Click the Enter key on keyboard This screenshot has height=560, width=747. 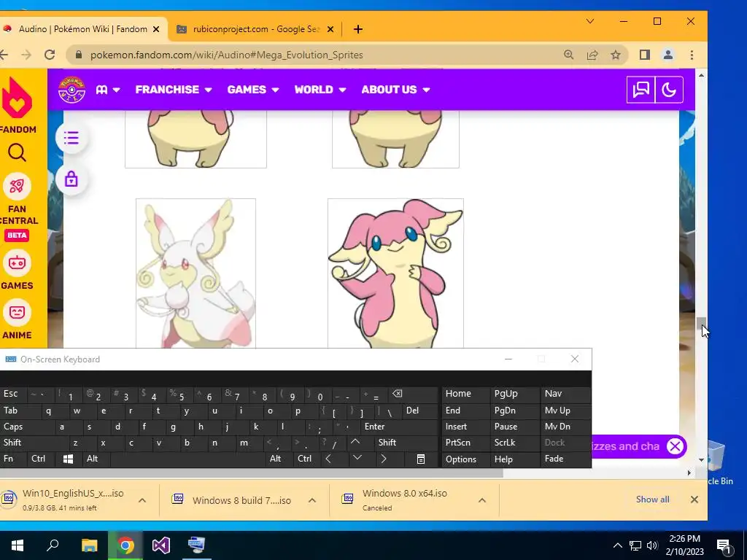pos(399,427)
